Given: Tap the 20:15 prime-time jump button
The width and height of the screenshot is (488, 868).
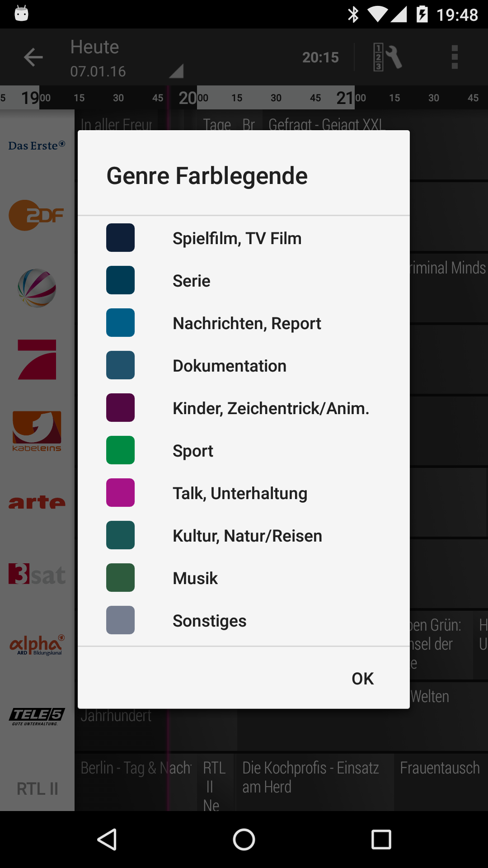Looking at the screenshot, I should [x=320, y=57].
